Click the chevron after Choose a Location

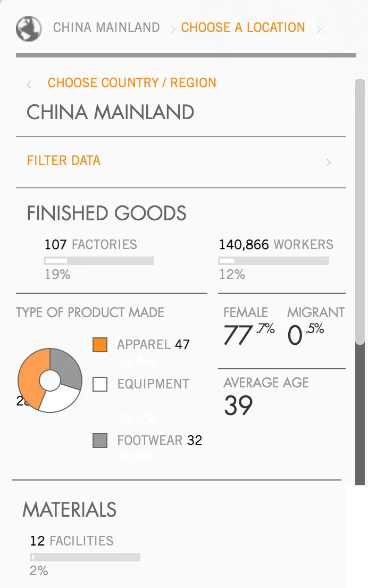(x=319, y=30)
